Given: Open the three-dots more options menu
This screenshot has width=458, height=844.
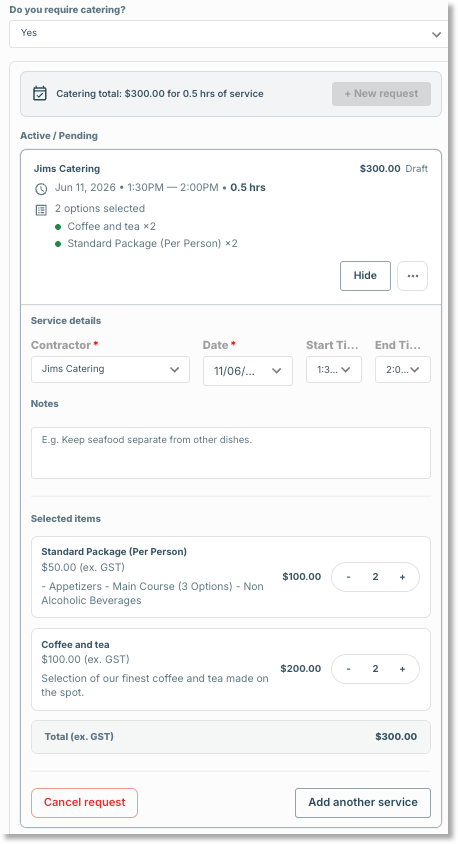Looking at the screenshot, I should pyautogui.click(x=412, y=276).
